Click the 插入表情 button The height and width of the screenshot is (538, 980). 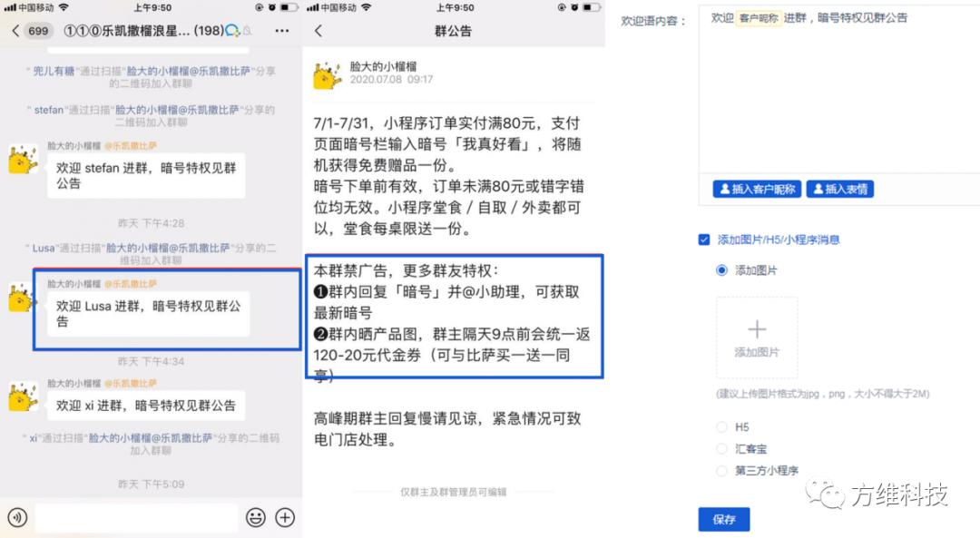(840, 190)
